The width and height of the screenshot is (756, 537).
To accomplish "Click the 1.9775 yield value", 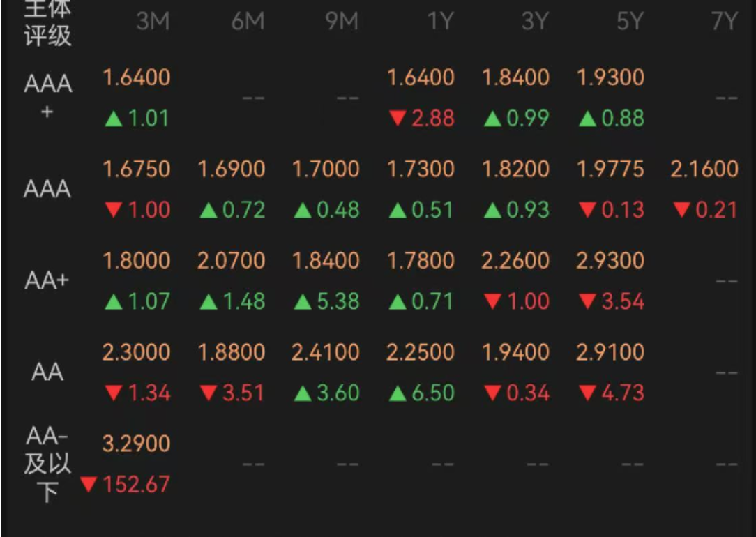I will point(610,169).
